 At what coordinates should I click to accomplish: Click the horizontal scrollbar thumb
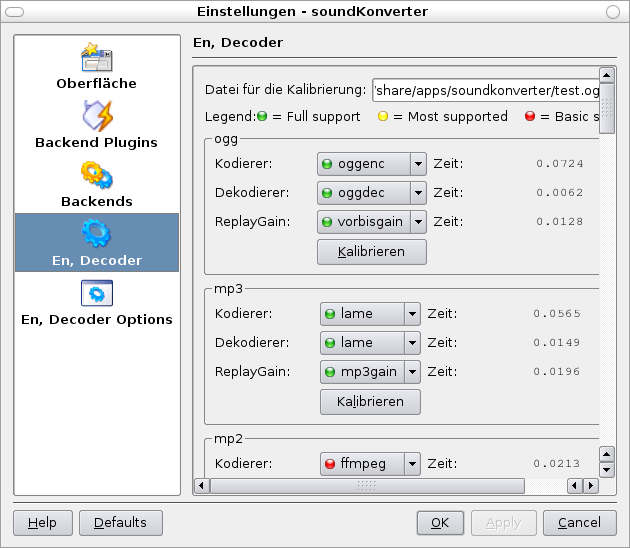[x=367, y=486]
